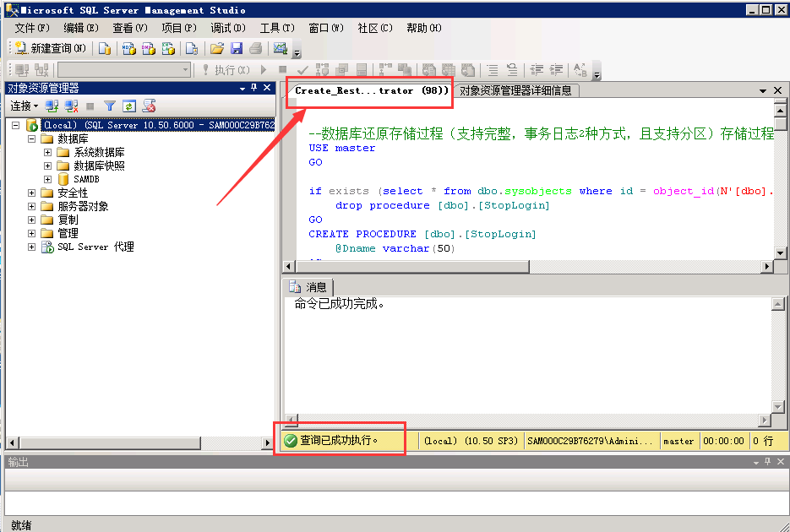Specify values for template parameters
This screenshot has height=532, width=790.
[x=580, y=70]
